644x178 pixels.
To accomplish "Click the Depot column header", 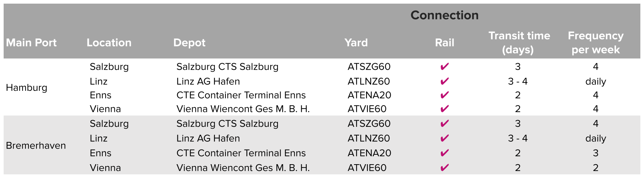I will point(189,43).
